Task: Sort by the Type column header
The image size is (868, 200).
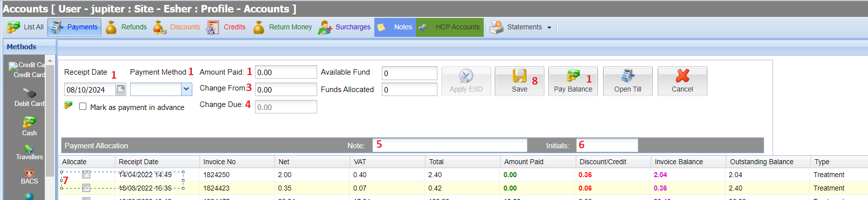Action: 839,162
